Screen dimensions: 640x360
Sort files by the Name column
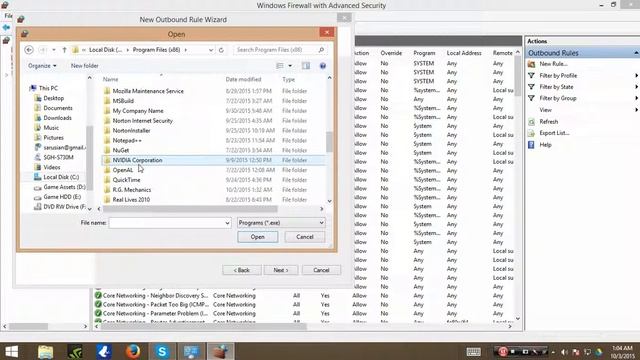point(110,80)
